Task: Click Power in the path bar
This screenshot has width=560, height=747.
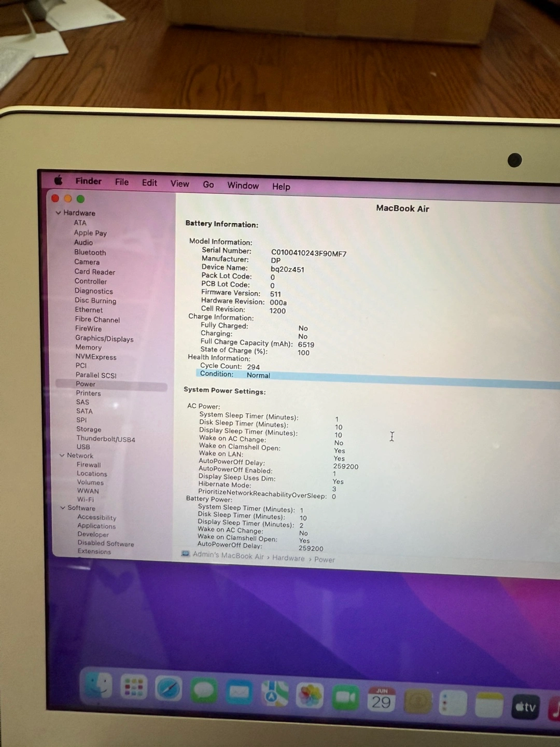Action: (325, 560)
